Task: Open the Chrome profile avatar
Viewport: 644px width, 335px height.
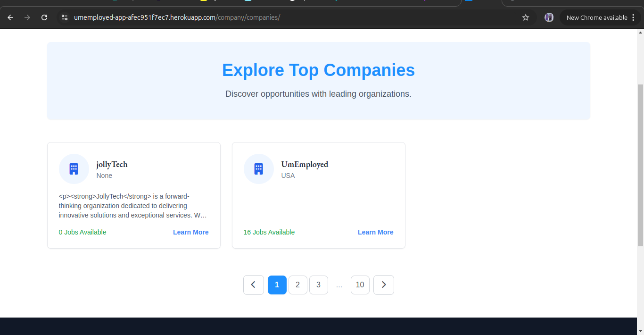Action: (x=549, y=17)
